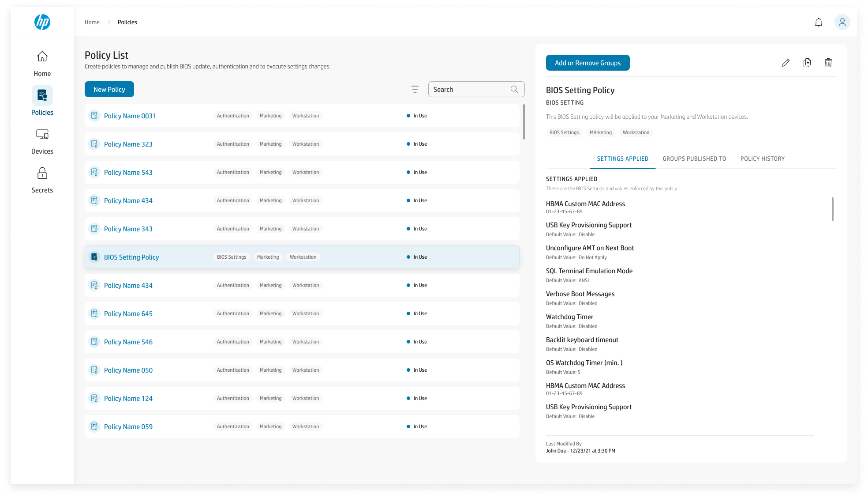Open the user profile avatar
The width and height of the screenshot is (868, 498).
842,22
